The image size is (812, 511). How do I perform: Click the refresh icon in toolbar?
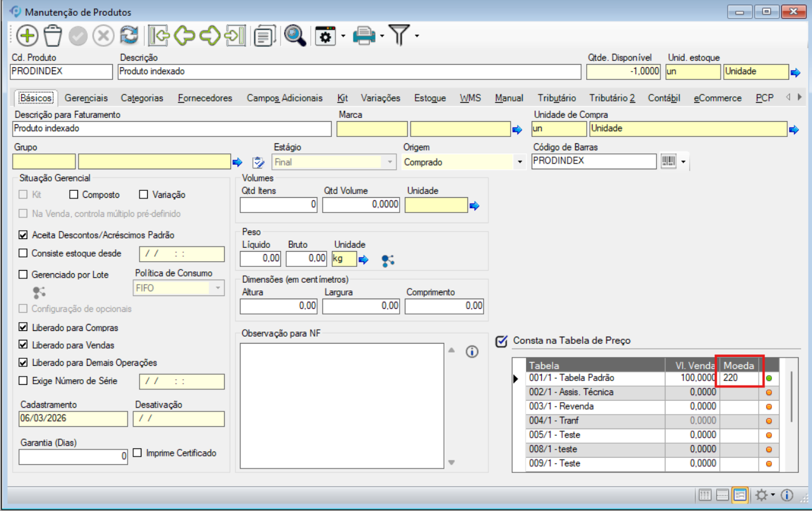(x=129, y=36)
